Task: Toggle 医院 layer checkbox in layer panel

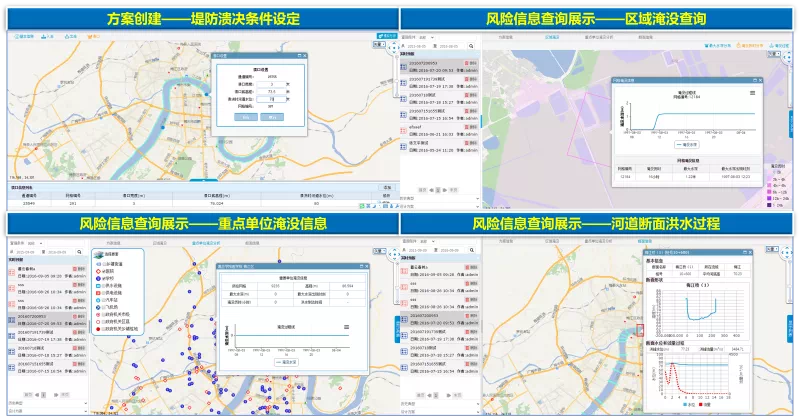Action: pos(105,271)
